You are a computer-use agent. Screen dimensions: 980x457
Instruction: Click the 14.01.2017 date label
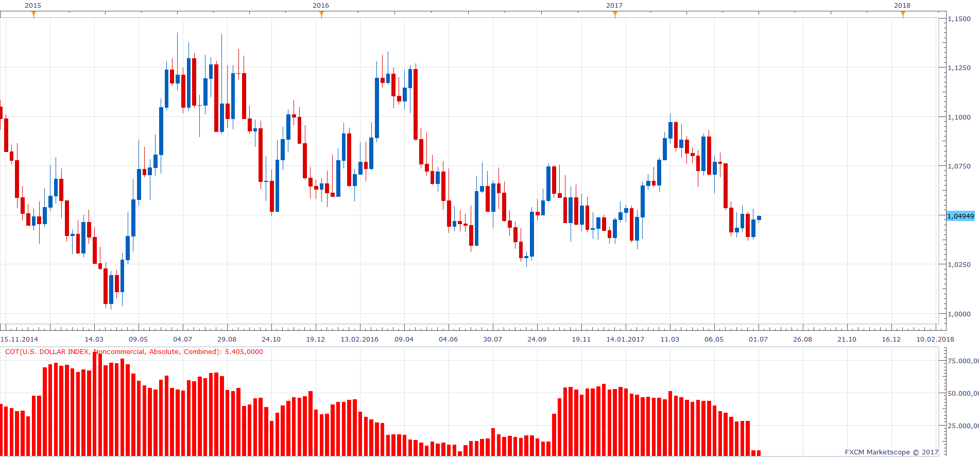[625, 339]
